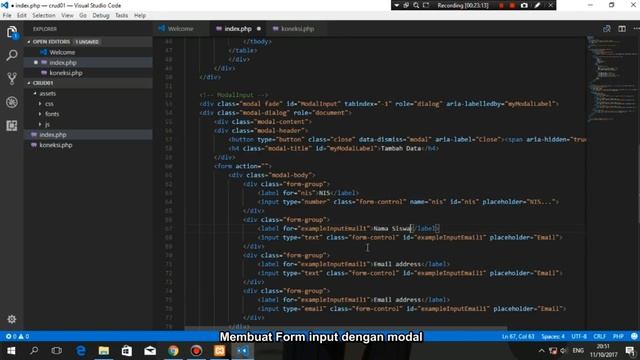The width and height of the screenshot is (640, 360).
Task: Open the File menu
Action: click(x=7, y=16)
